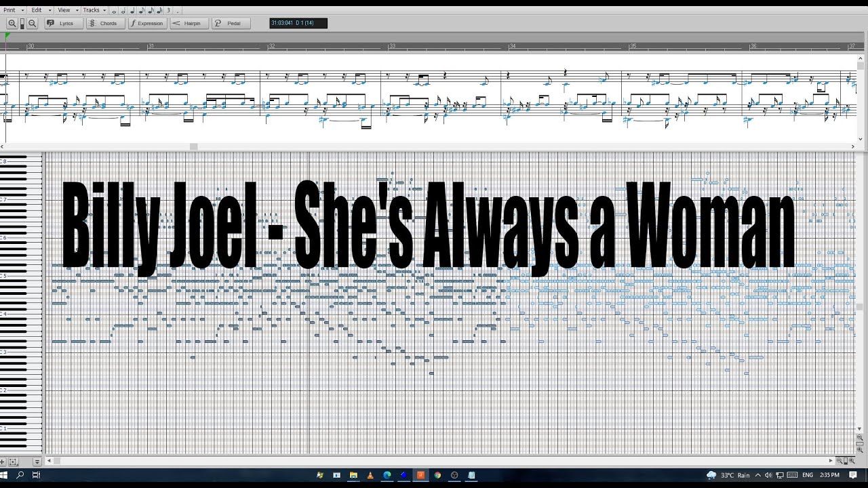Open the notifications action center
The image size is (868, 488).
click(x=853, y=475)
